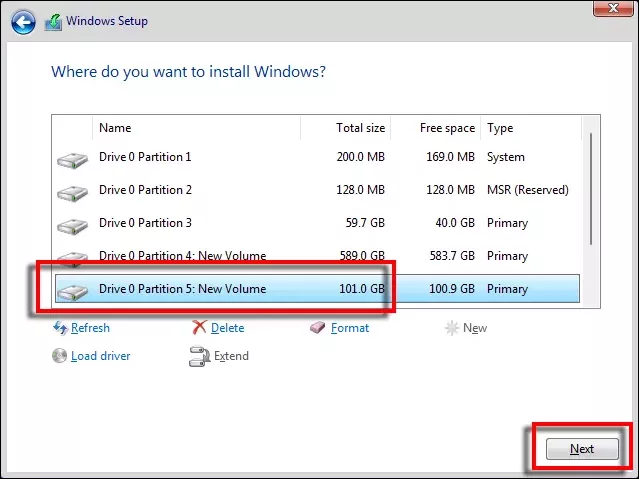Proceed with the Next button
The image size is (639, 479).
[582, 449]
